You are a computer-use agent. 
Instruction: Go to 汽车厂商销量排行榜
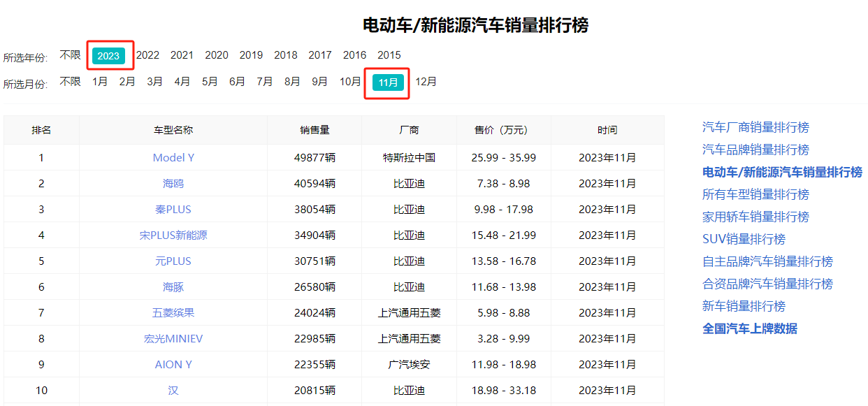[755, 127]
